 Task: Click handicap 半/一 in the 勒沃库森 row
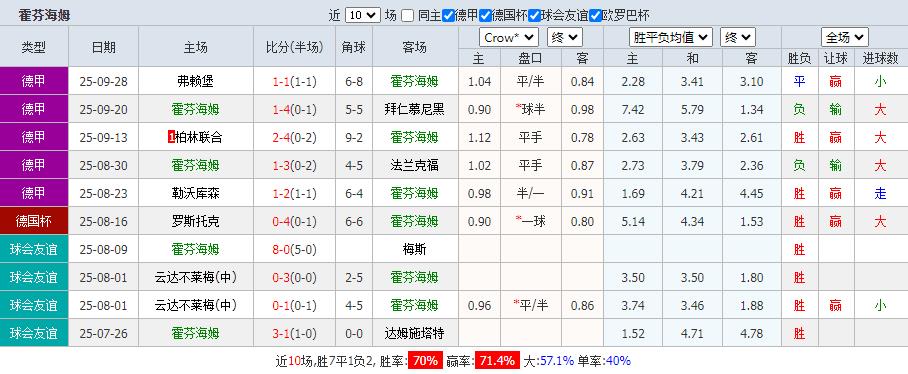530,193
